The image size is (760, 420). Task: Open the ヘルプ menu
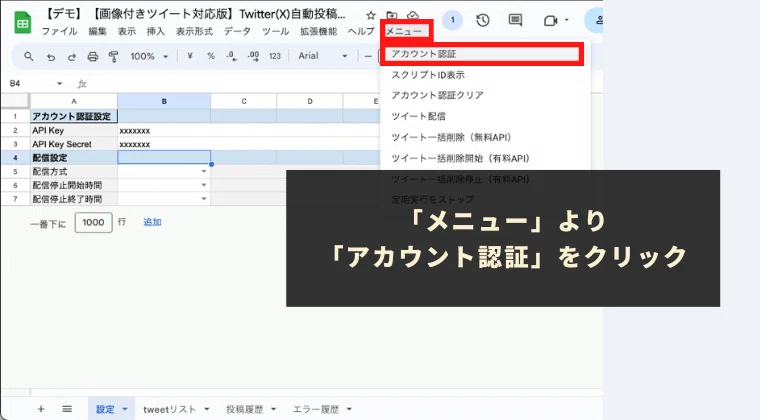tap(361, 31)
